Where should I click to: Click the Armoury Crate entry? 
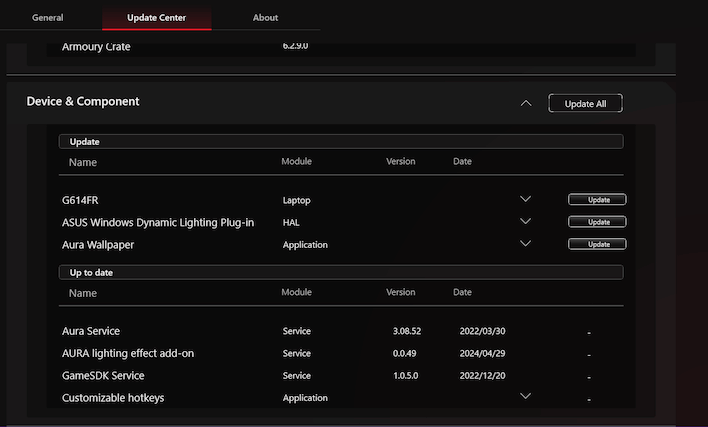coord(96,46)
